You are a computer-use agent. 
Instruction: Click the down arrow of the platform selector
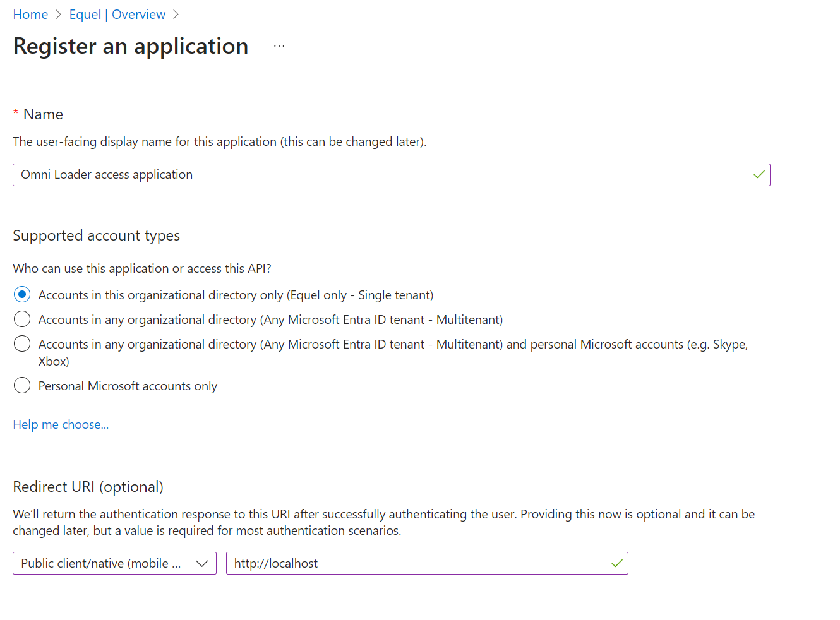coord(202,563)
